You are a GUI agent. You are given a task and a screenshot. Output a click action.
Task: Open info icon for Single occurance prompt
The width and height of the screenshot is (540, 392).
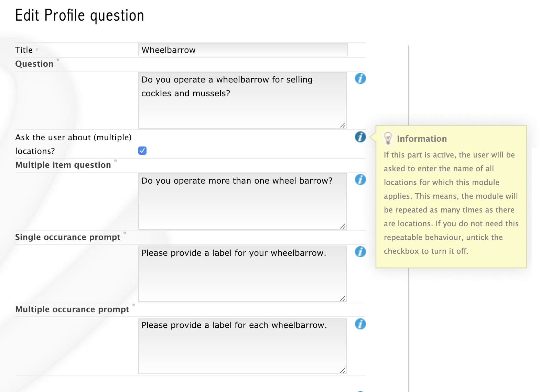(x=360, y=252)
